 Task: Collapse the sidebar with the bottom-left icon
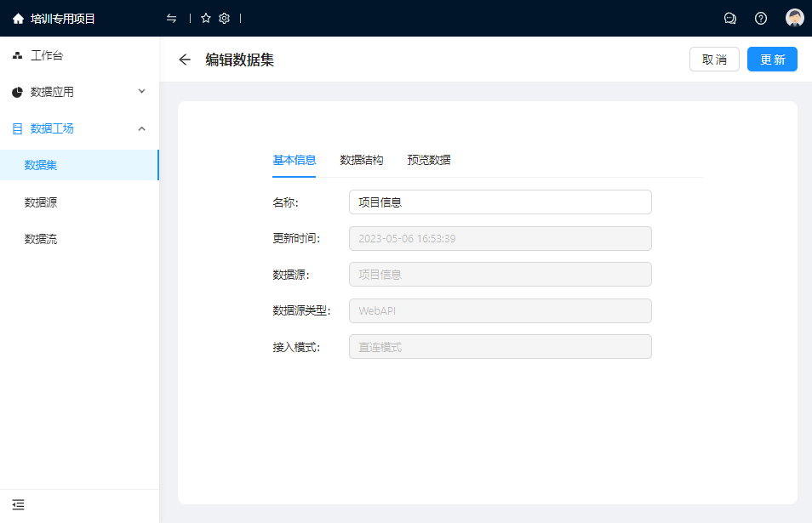tap(18, 504)
